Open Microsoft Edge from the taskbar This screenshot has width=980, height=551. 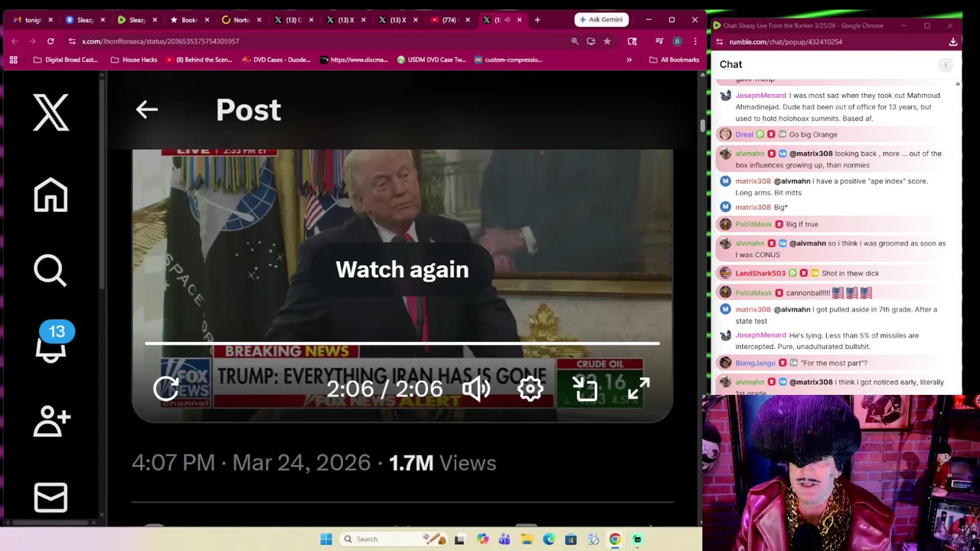pos(549,540)
